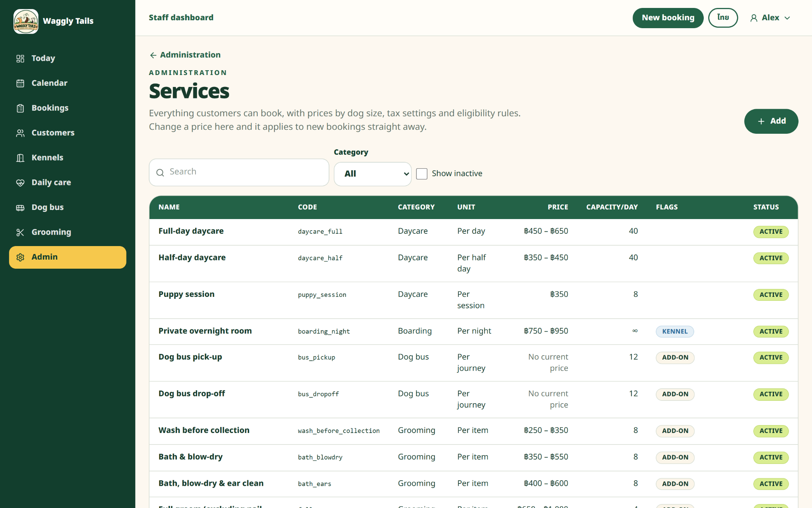Click the plus icon on Add button
Viewport: 812px width, 508px height.
pos(761,121)
